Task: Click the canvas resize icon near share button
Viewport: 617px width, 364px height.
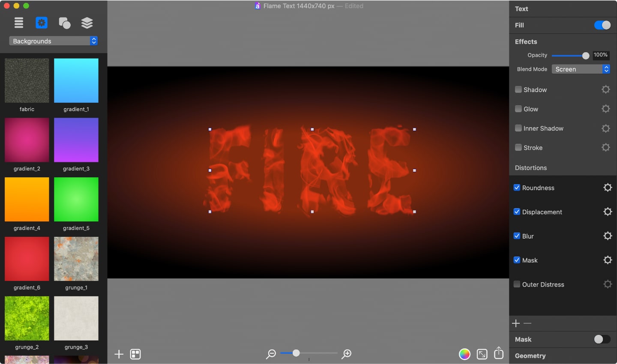Action: (482, 354)
